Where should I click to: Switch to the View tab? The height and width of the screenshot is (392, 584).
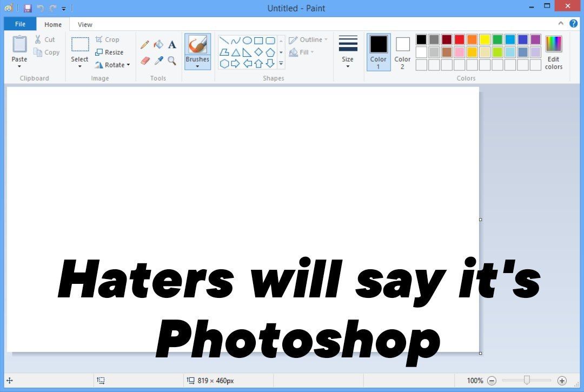(85, 24)
